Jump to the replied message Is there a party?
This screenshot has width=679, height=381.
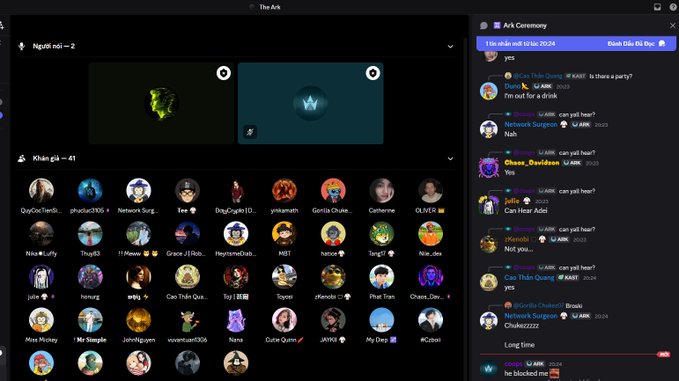tap(611, 76)
